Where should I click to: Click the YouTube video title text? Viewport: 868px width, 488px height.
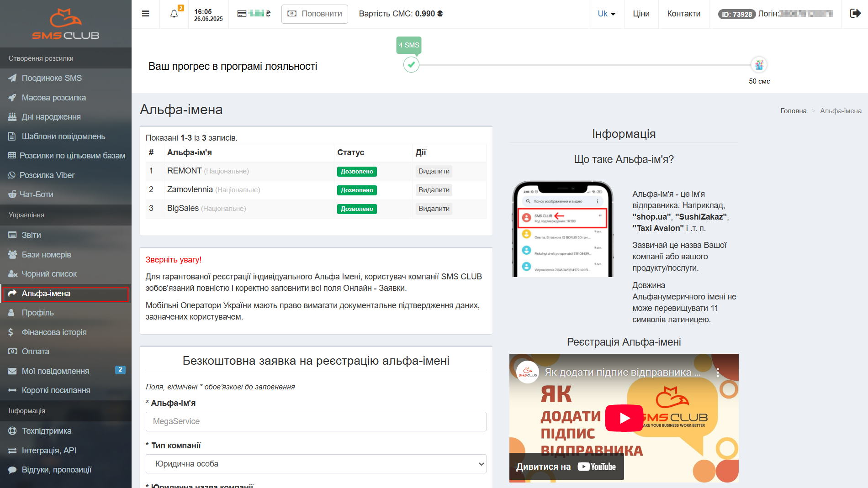pyautogui.click(x=622, y=372)
